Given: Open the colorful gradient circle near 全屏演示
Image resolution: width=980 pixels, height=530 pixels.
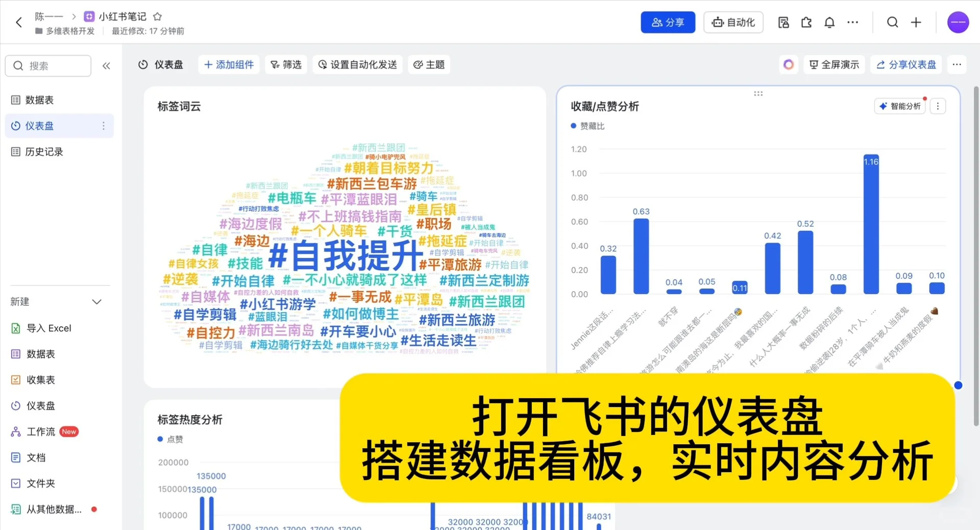Looking at the screenshot, I should pos(789,64).
